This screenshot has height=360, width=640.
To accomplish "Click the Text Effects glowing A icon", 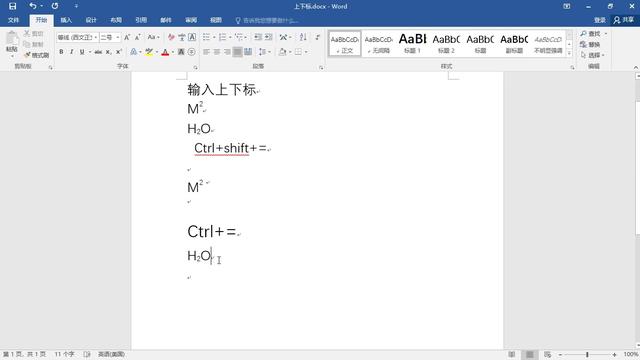I will pos(133,52).
